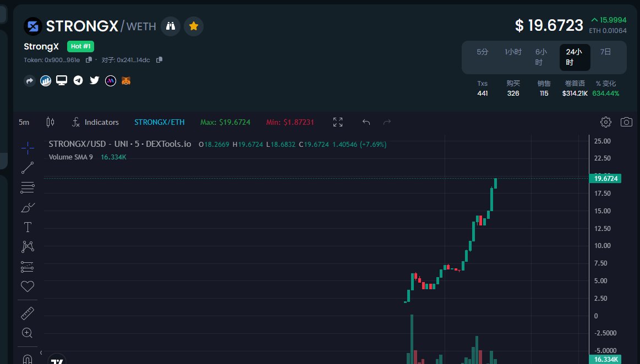Screen dimensions: 640x364
Task: Open the Indicators menu
Action: pos(95,122)
